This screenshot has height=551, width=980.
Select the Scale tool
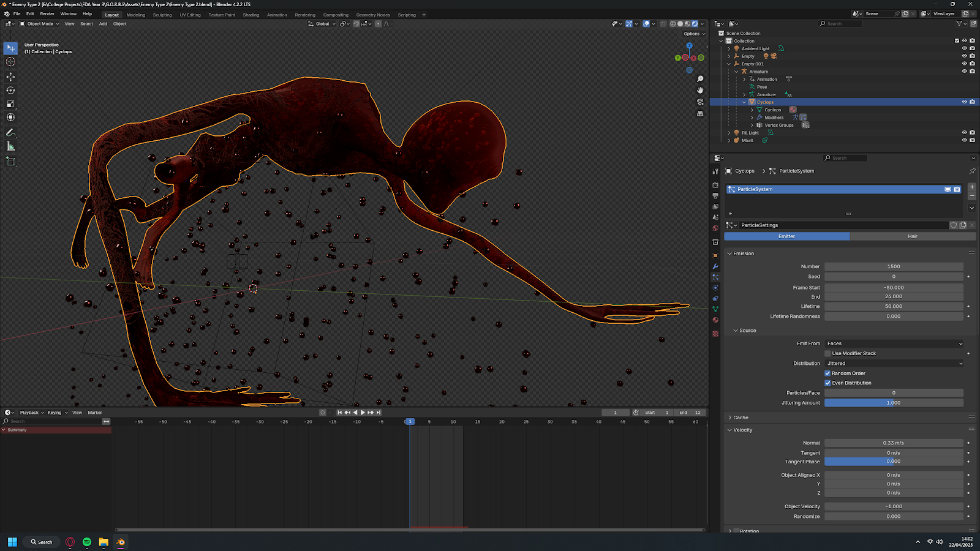click(x=10, y=104)
